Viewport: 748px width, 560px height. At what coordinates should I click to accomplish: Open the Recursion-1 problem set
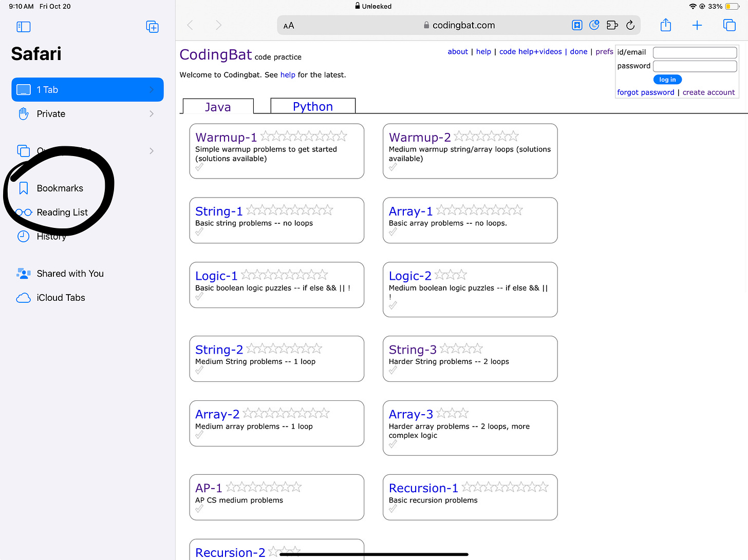423,488
